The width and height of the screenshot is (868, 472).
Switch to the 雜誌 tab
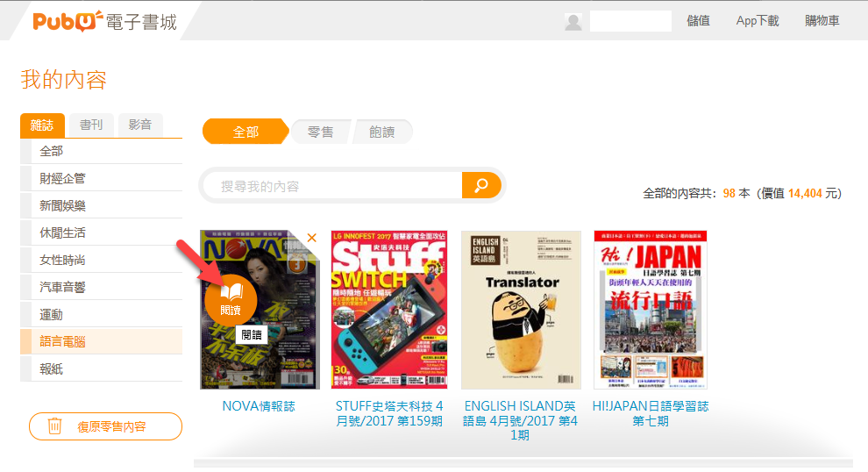(42, 125)
